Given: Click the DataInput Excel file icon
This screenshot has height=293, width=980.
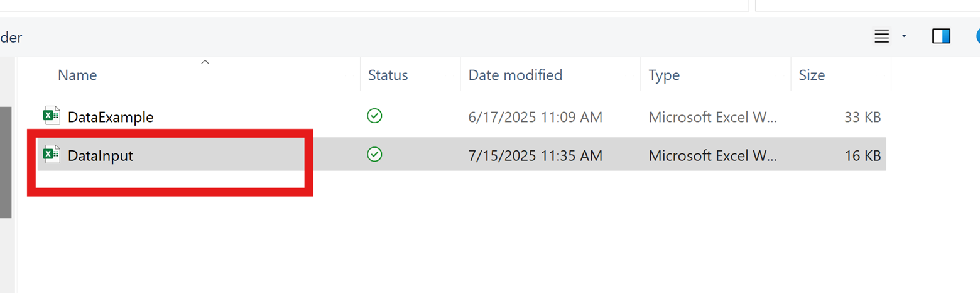Looking at the screenshot, I should 52,155.
